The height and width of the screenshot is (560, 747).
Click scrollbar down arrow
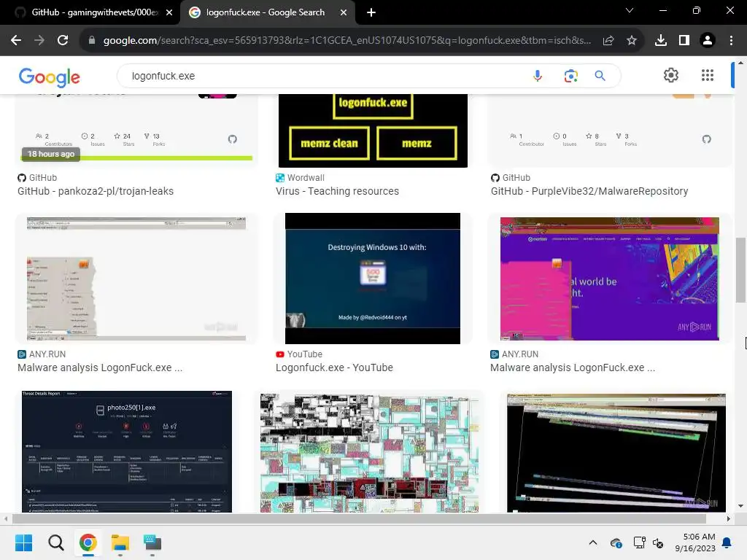(740, 506)
